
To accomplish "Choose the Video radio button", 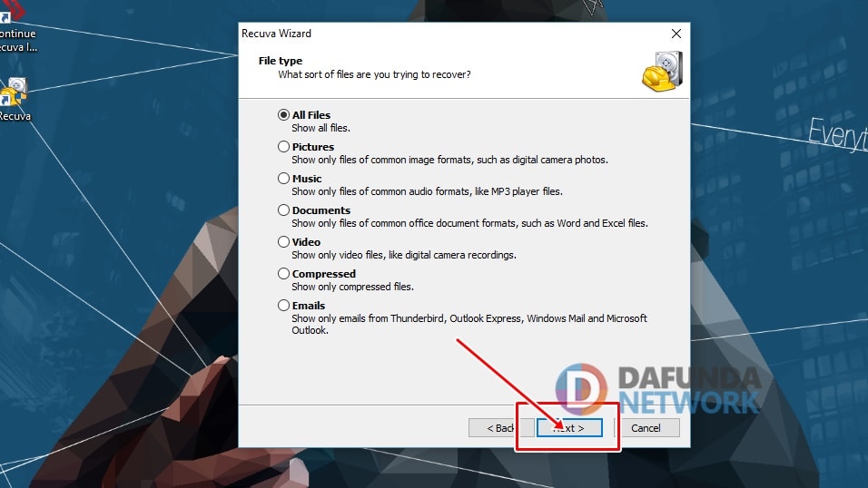I will click(284, 242).
